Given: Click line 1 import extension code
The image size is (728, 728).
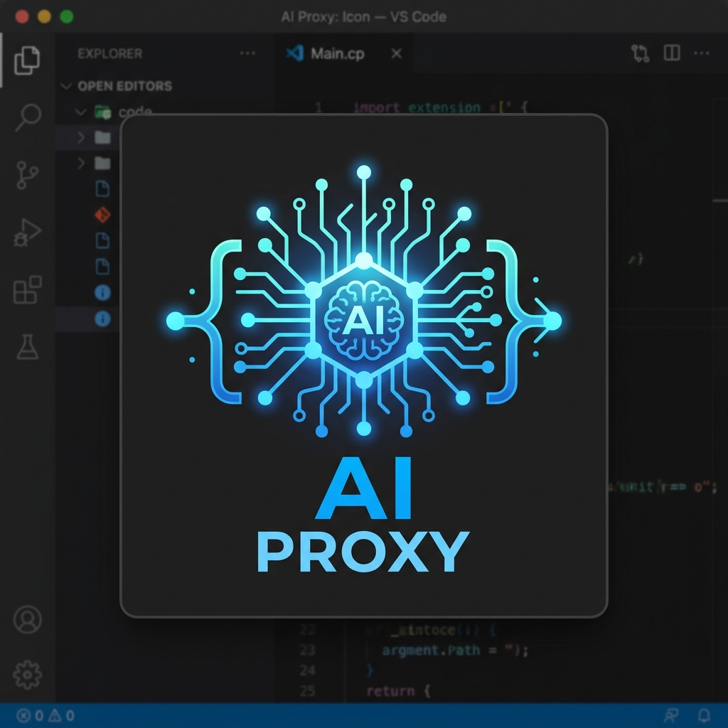Looking at the screenshot, I should [x=441, y=108].
